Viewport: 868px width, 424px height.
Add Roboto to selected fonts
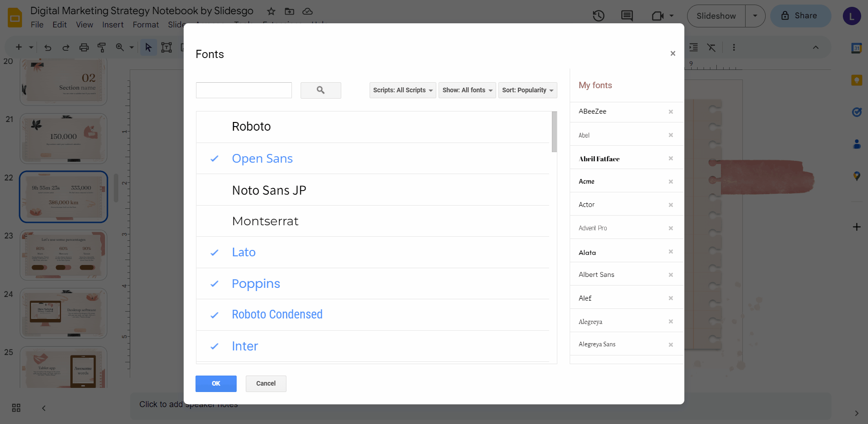point(373,127)
